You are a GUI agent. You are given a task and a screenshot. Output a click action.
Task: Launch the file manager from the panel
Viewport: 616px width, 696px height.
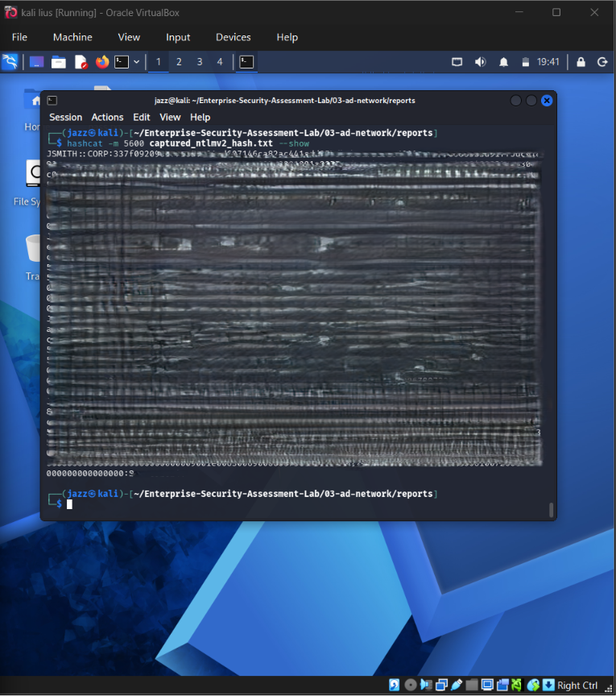click(58, 62)
